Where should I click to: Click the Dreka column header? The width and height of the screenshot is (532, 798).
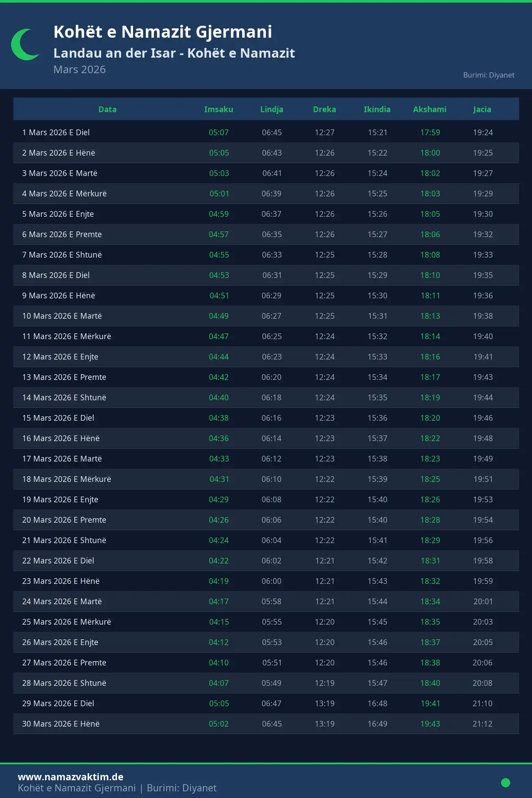pos(325,110)
